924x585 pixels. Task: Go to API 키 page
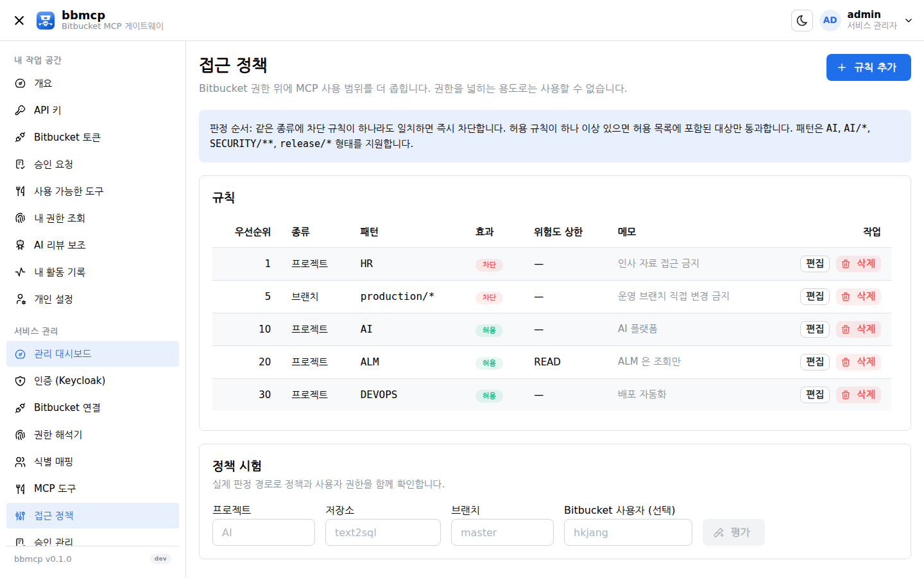[x=92, y=110]
